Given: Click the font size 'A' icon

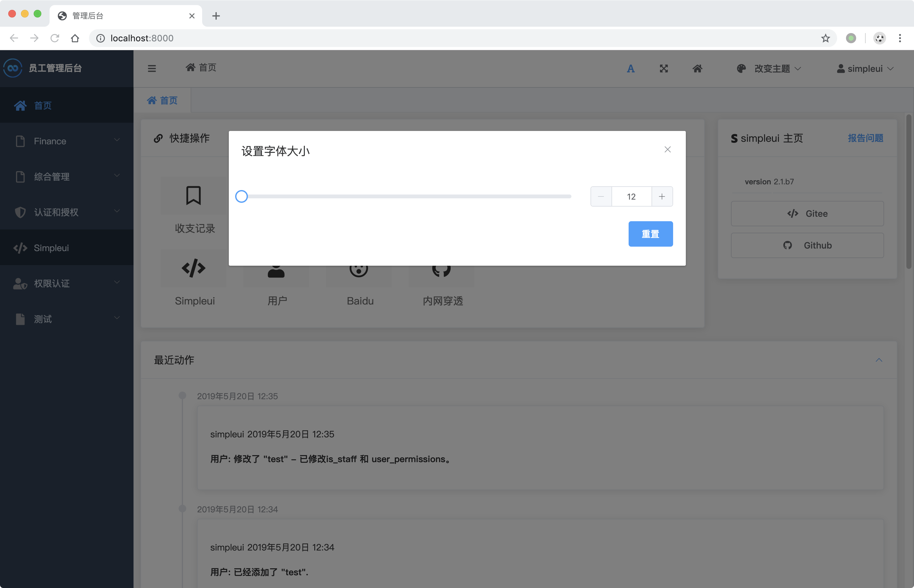Looking at the screenshot, I should [x=630, y=69].
